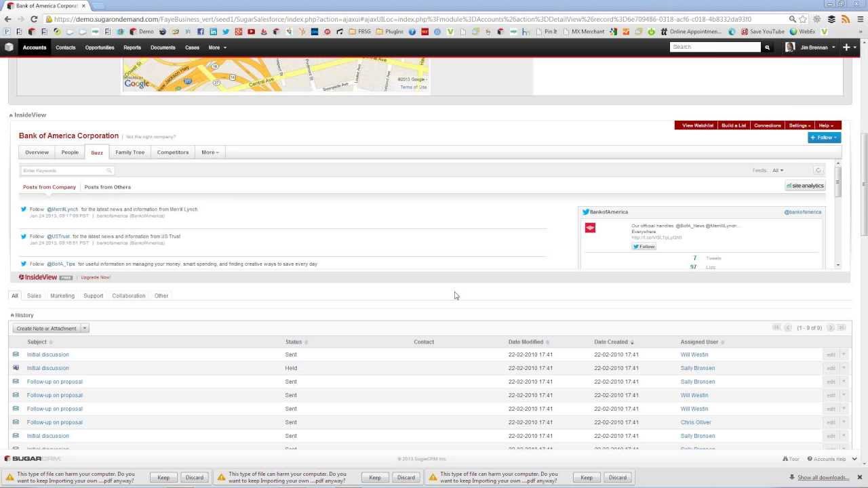Go to next page of History list
Screen dimensions: 868x488
[x=830, y=328]
